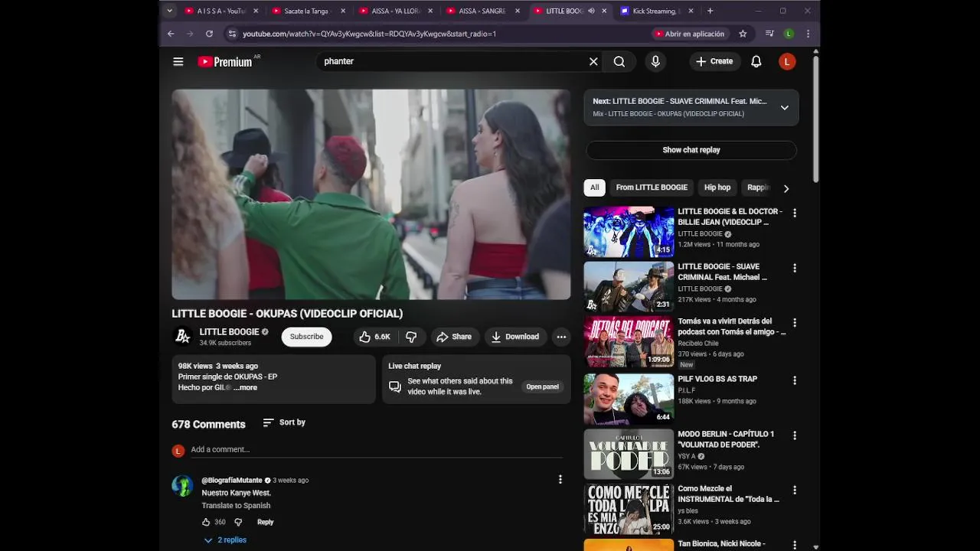980x551 pixels.
Task: Select Hip hop filter chip
Action: click(x=717, y=187)
